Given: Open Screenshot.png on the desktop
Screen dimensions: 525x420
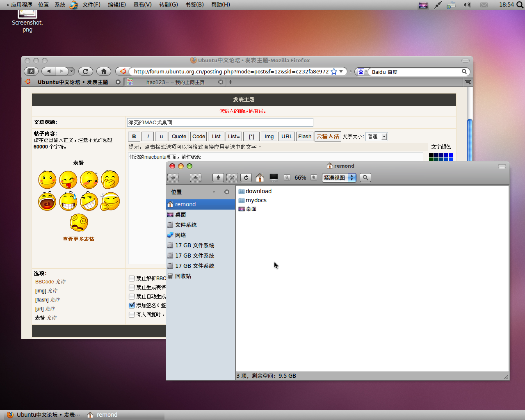Looking at the screenshot, I should [27, 21].
